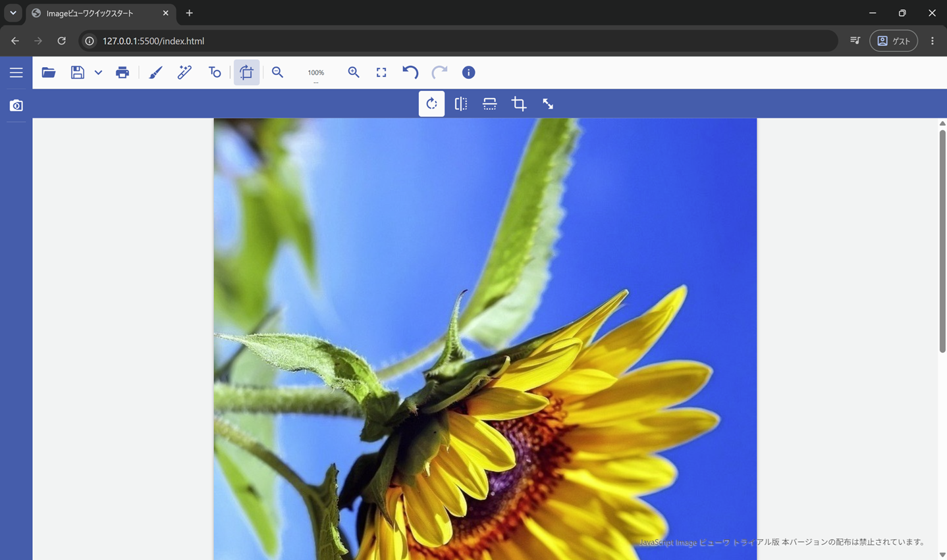Open an image file with folder icon

tap(49, 72)
